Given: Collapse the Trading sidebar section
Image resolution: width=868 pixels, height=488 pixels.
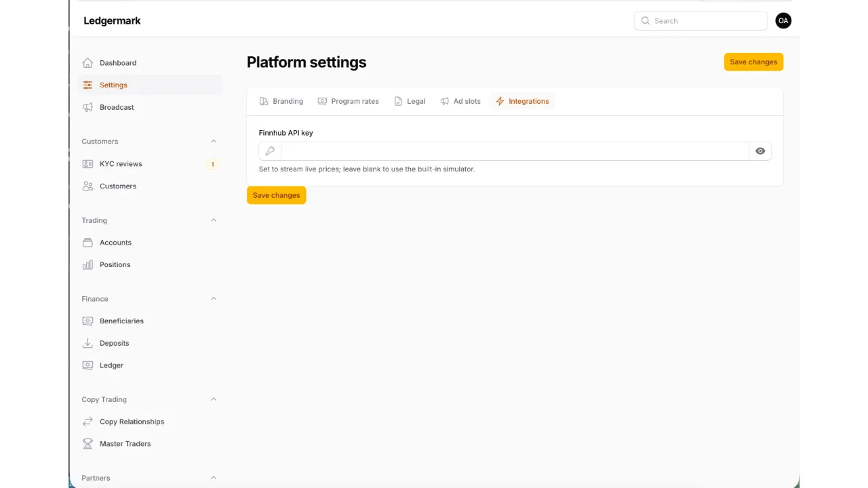Looking at the screenshot, I should [x=214, y=220].
